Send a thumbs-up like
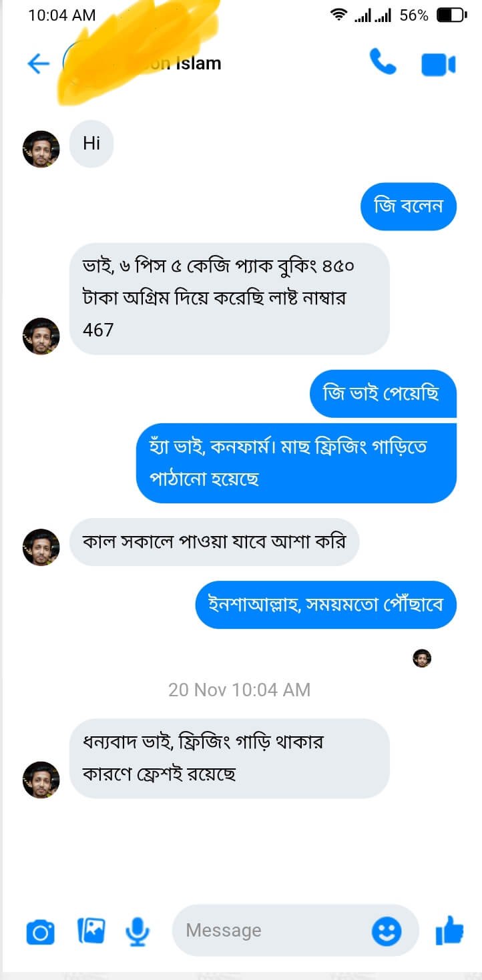This screenshot has width=482, height=980. (x=449, y=930)
